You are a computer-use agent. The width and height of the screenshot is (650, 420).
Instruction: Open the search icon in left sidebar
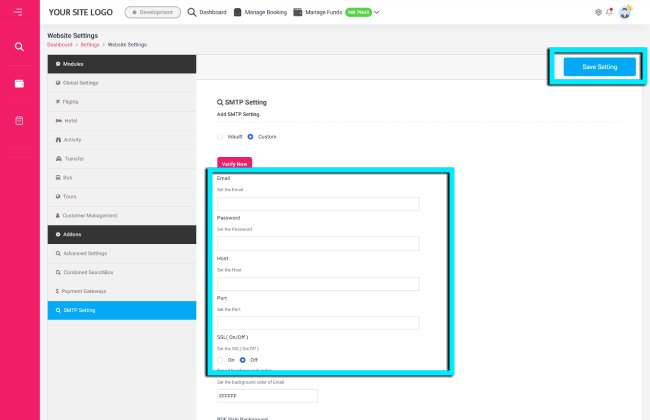[x=19, y=47]
